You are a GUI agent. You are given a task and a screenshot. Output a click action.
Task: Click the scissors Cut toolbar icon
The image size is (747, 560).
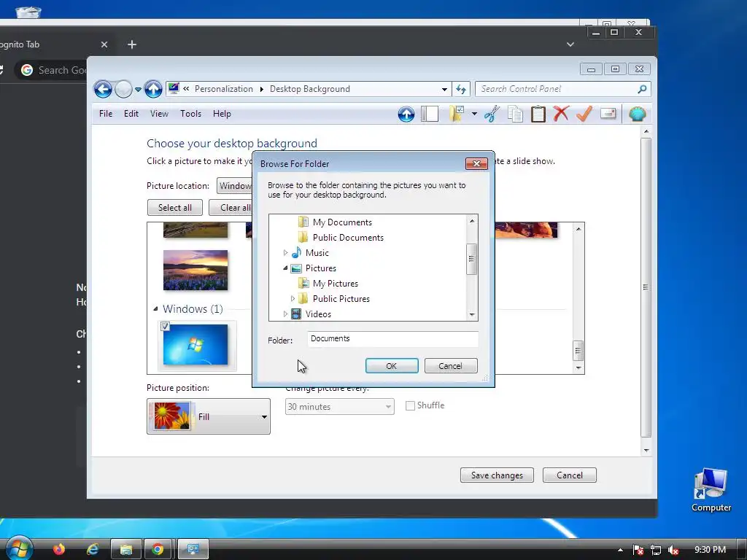pyautogui.click(x=491, y=114)
